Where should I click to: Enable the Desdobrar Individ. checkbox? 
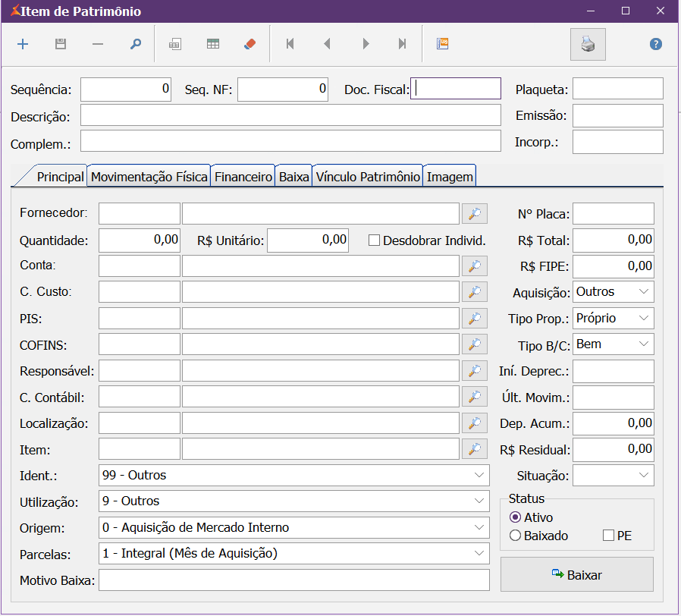point(374,240)
